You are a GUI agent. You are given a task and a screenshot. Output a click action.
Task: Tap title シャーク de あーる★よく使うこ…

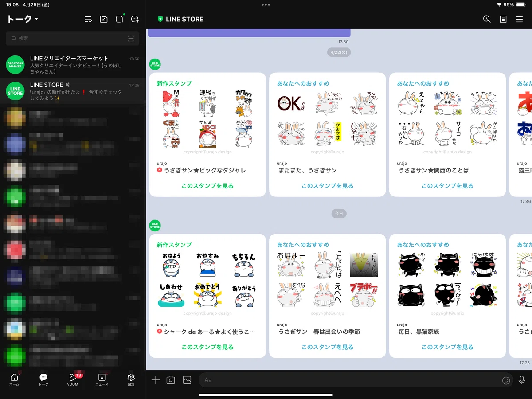coord(210,332)
